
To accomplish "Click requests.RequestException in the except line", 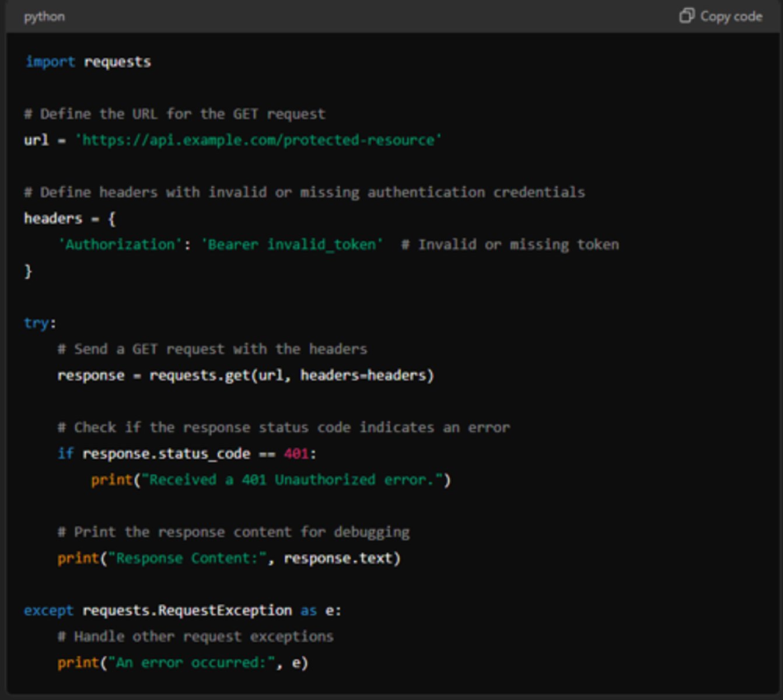I will 187,611.
